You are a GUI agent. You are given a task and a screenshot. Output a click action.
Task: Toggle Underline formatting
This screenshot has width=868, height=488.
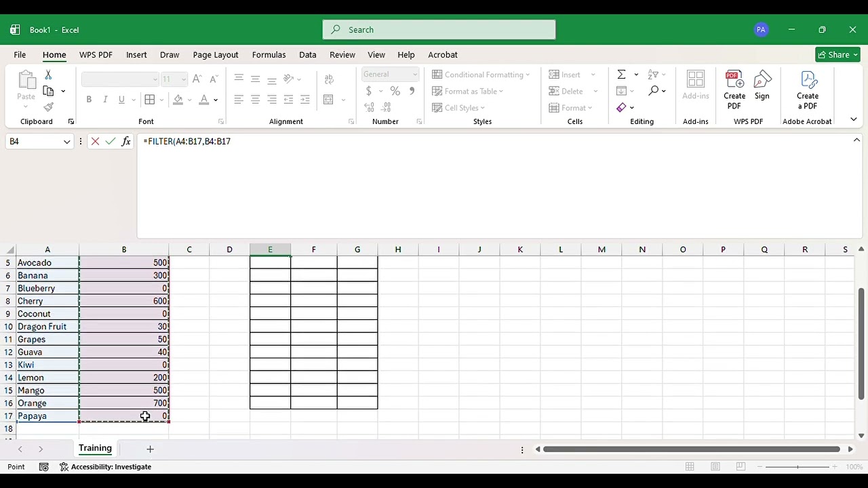[121, 100]
